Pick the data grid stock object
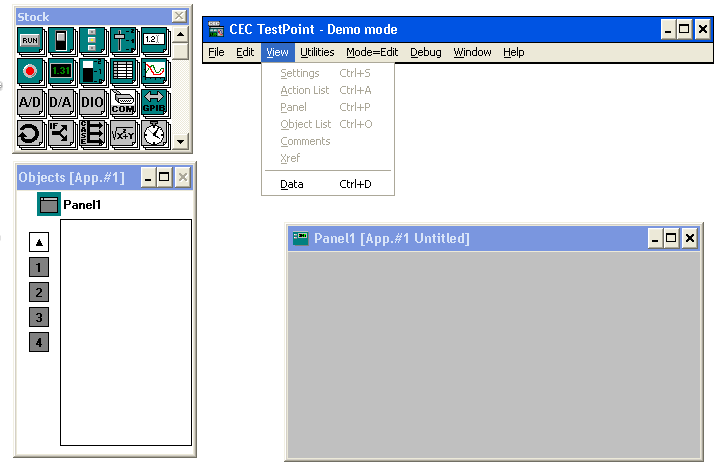 [124, 72]
